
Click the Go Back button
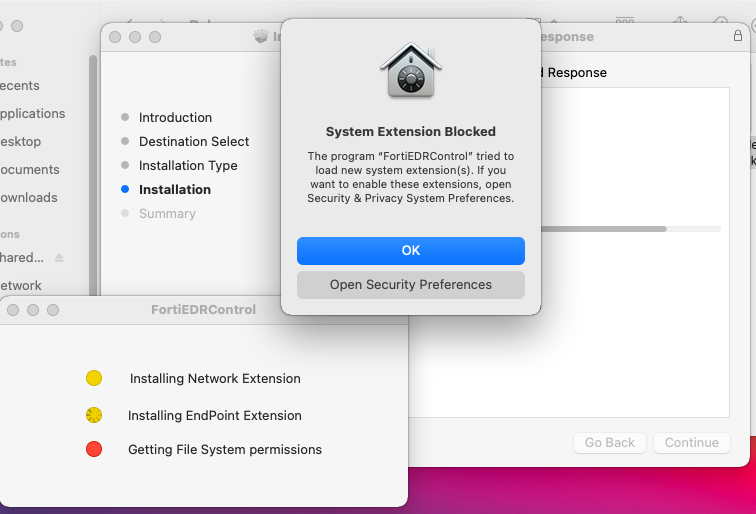tap(610, 443)
